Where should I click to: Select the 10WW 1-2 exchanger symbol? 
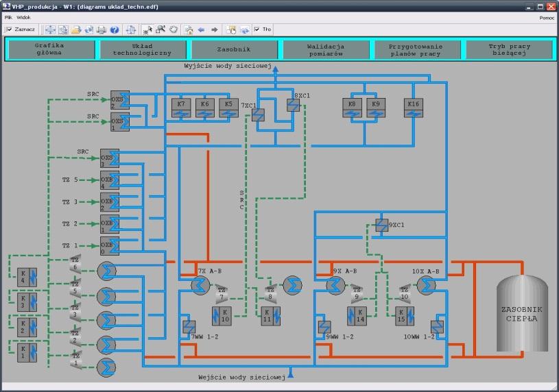pyautogui.click(x=437, y=327)
